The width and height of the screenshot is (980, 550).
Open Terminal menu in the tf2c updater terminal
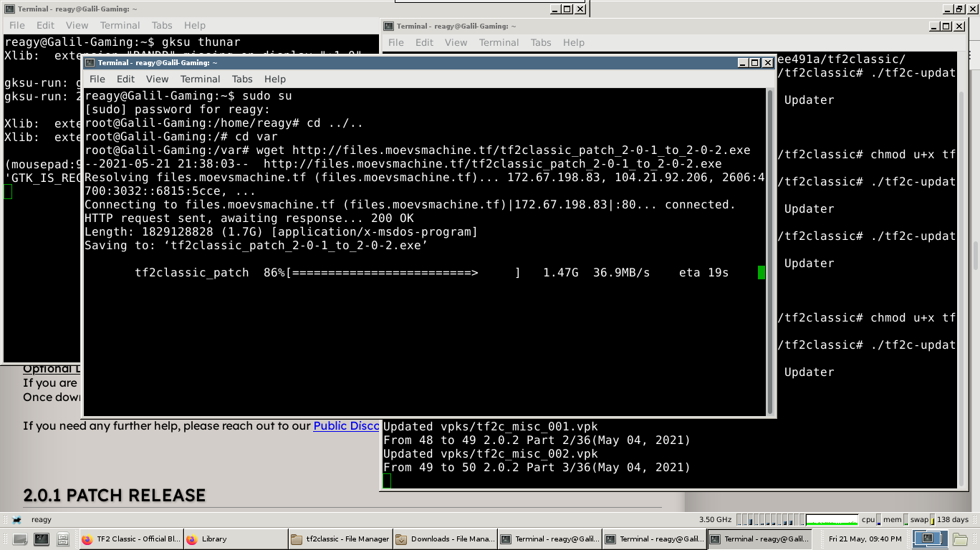click(x=499, y=42)
